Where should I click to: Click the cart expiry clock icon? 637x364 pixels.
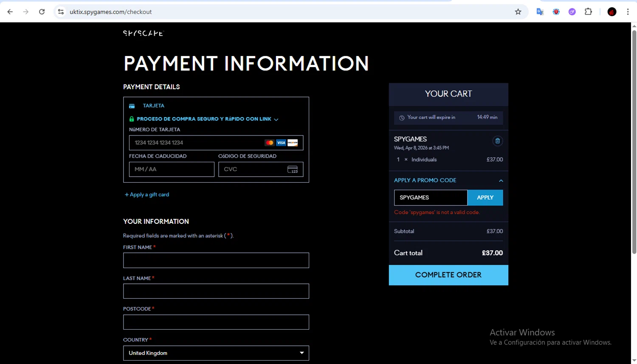pyautogui.click(x=402, y=118)
